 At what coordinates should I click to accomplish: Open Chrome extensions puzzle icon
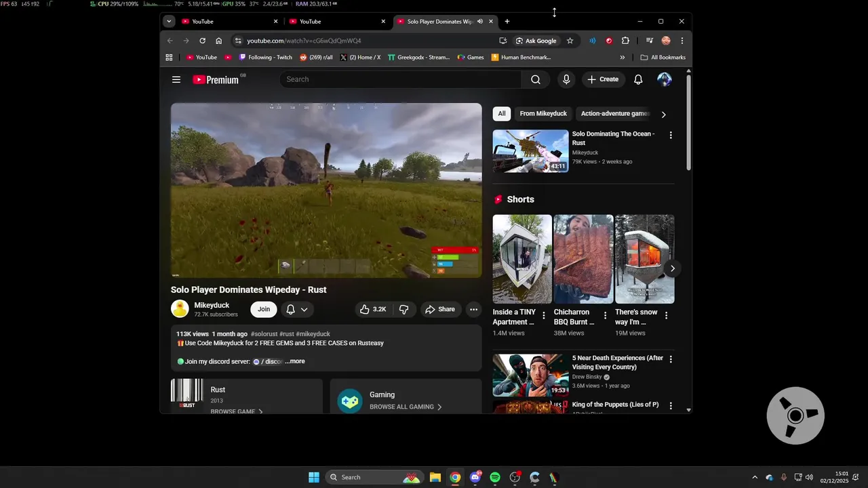(x=625, y=41)
